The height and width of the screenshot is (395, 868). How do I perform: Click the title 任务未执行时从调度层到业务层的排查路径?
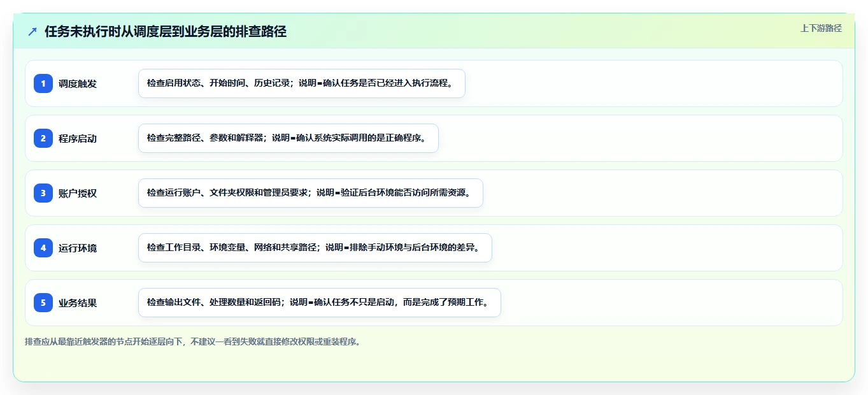point(166,32)
